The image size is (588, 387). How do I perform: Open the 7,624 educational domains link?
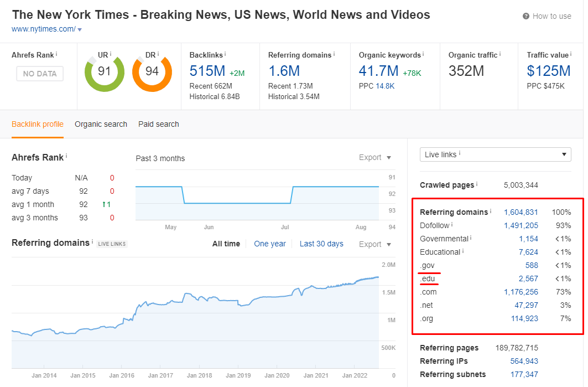point(528,252)
